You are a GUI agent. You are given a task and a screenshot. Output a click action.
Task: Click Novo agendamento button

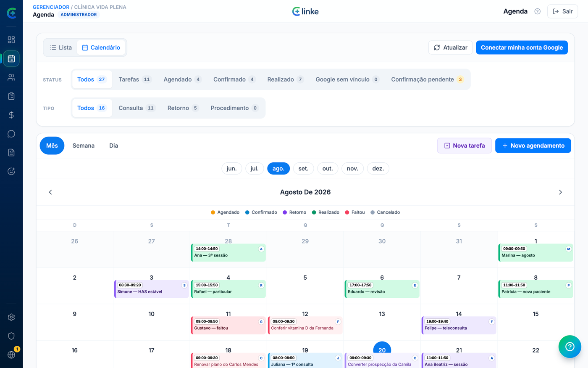[533, 146]
